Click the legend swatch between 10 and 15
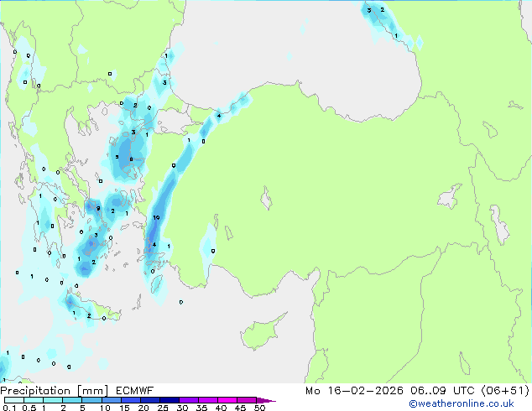The height and width of the screenshot is (411, 532). 111,400
